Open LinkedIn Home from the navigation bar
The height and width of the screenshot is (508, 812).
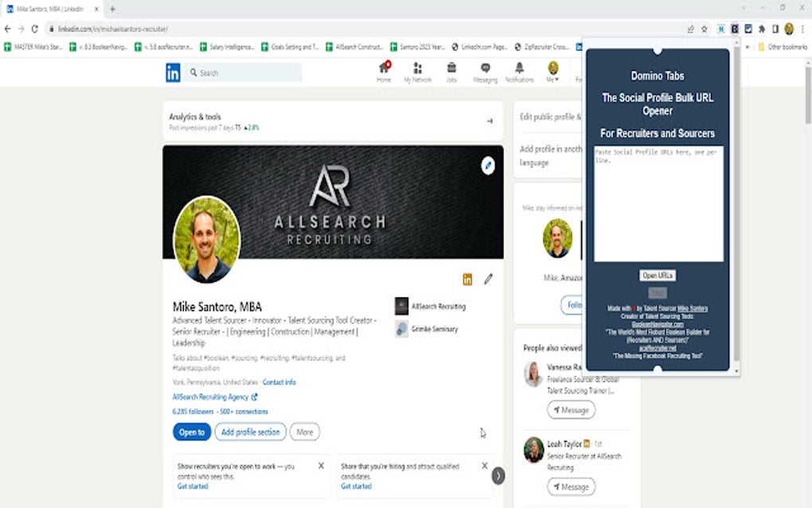(385, 70)
